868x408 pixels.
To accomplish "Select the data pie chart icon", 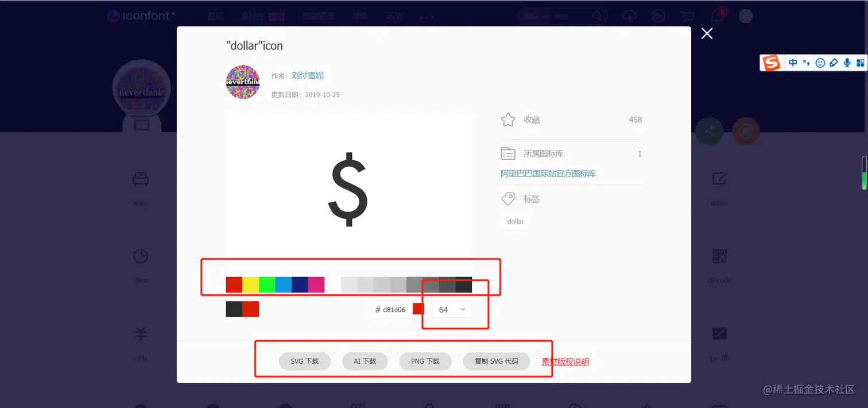I will [x=140, y=256].
